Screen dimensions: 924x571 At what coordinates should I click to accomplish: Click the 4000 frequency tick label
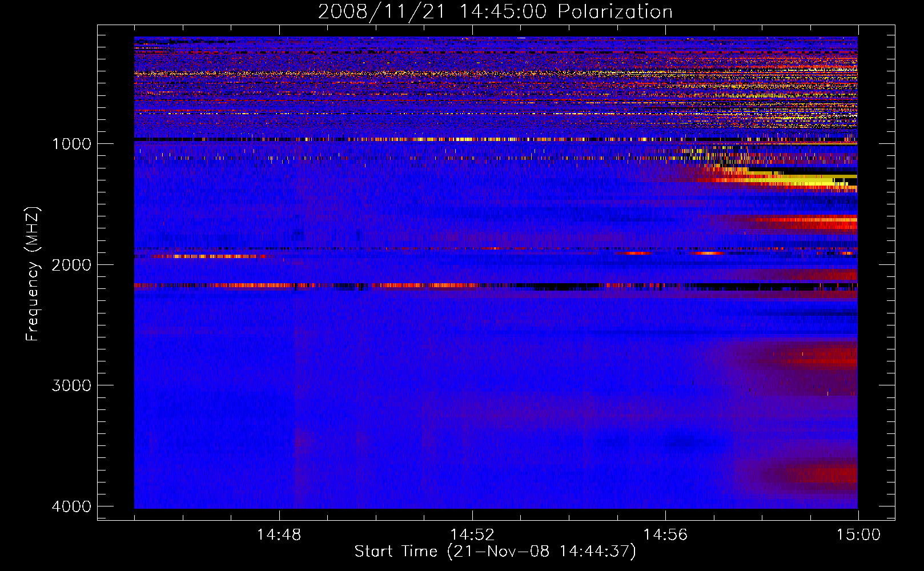[71, 506]
